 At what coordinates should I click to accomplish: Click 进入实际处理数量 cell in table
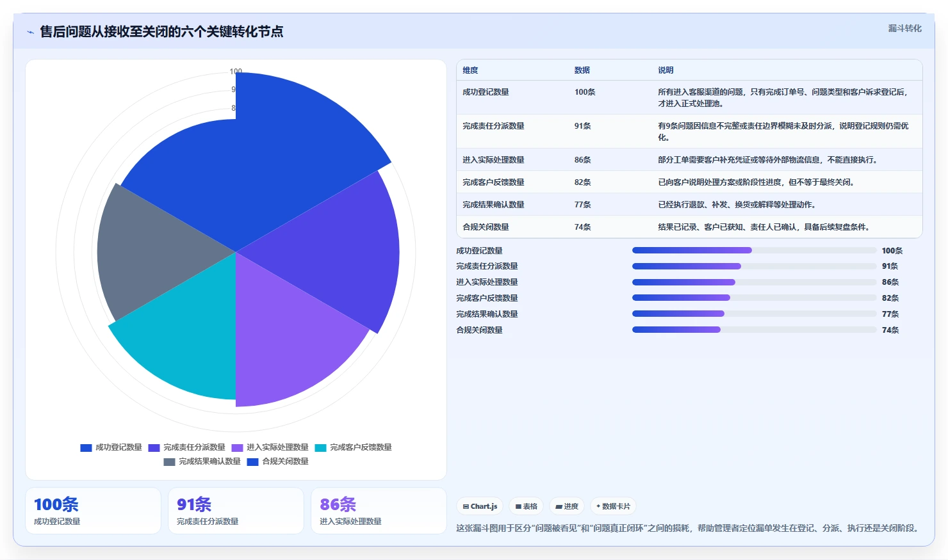[x=493, y=160]
